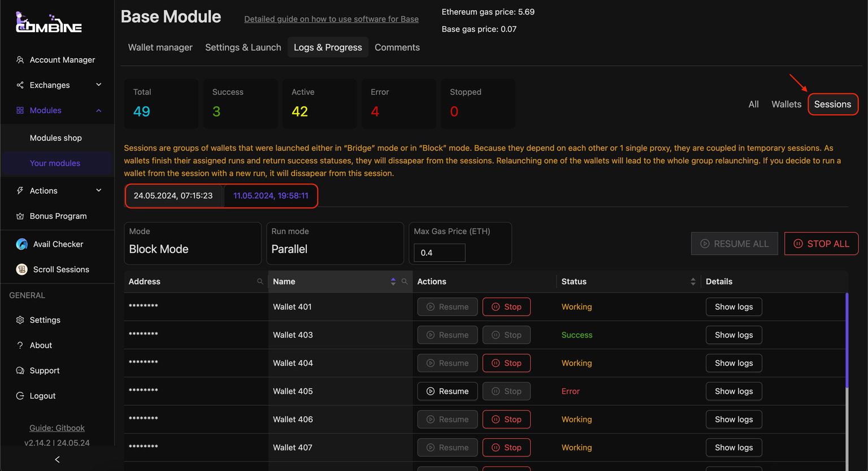
Task: Switch to All view filter
Action: (x=753, y=104)
